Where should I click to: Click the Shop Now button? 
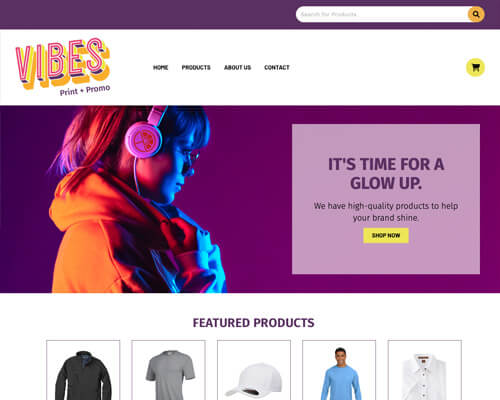(386, 235)
